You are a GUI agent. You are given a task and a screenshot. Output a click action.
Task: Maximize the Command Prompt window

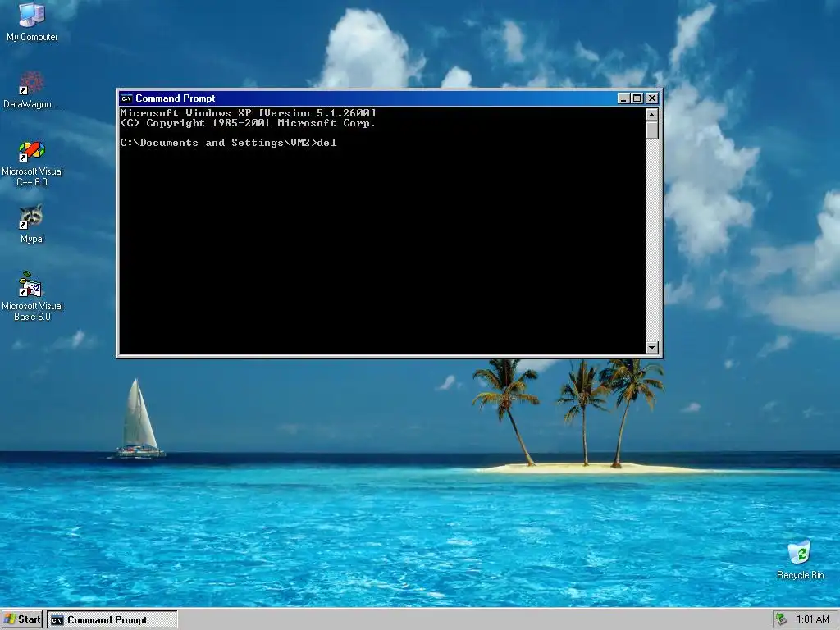coord(637,98)
